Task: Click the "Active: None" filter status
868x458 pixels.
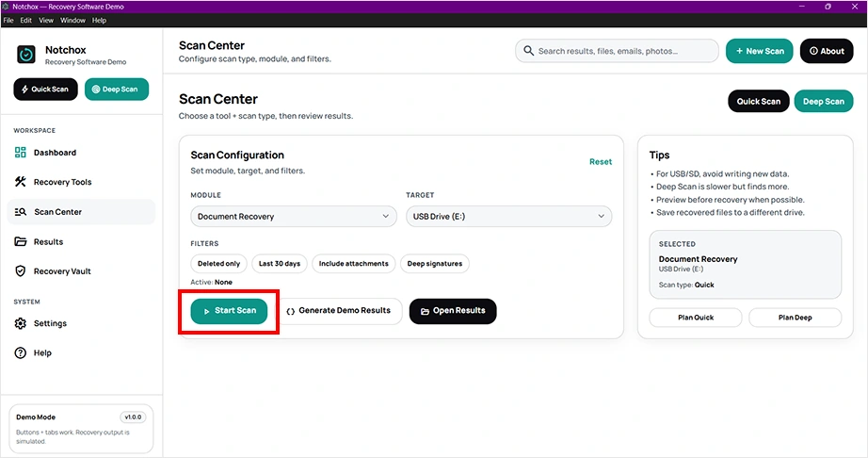Action: tap(212, 283)
